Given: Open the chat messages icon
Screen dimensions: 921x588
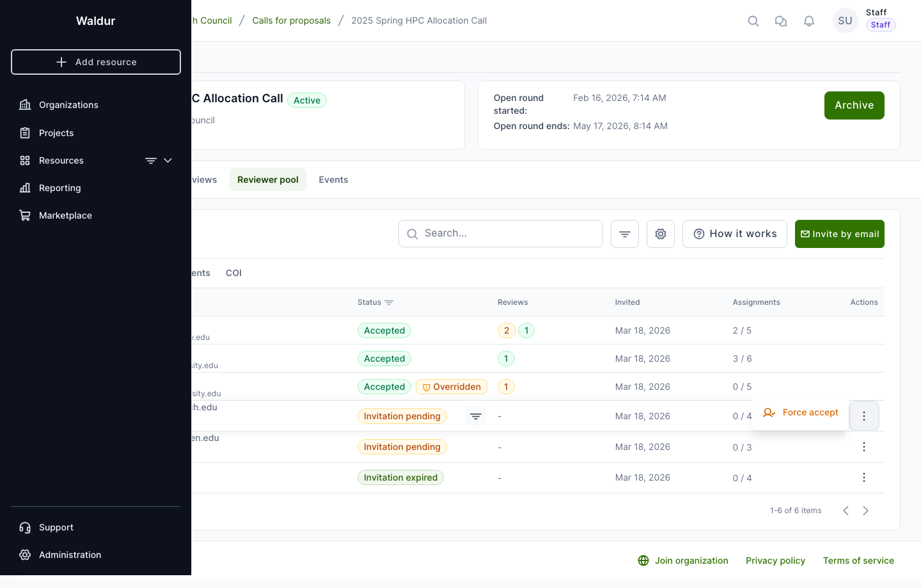Looking at the screenshot, I should [x=781, y=21].
